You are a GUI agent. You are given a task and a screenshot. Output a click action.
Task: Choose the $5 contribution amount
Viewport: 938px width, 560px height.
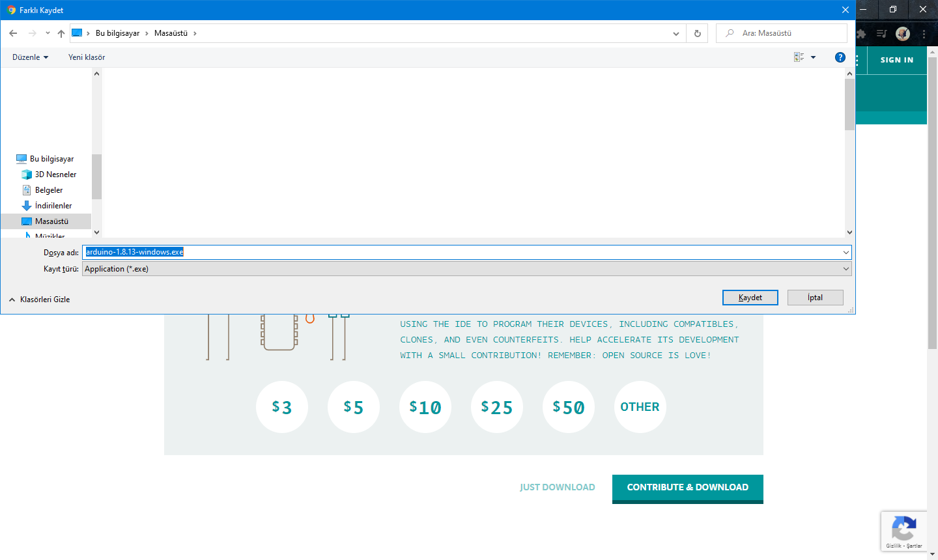354,407
